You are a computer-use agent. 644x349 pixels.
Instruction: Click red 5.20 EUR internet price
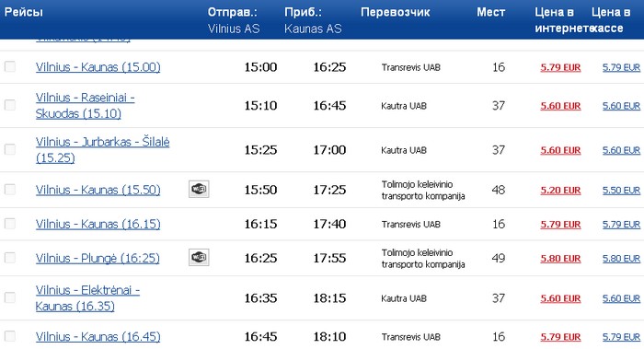point(560,191)
